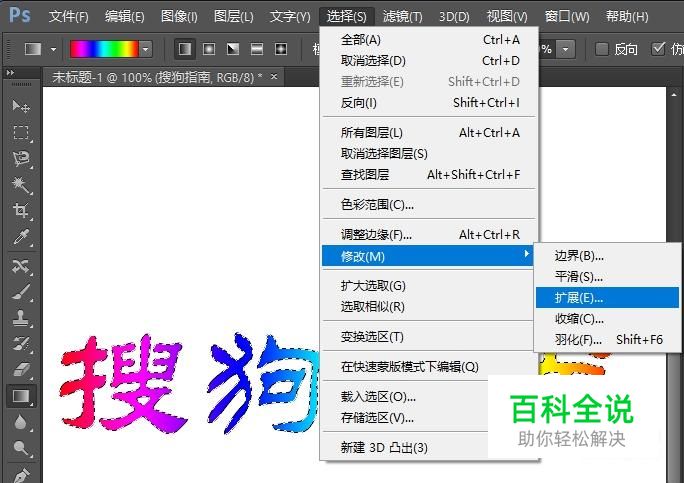Open the gradient picker dropdown arrow
This screenshot has width=684, height=483.
(146, 49)
